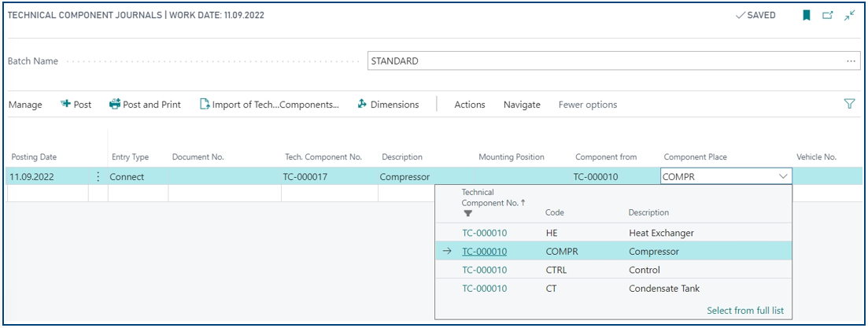Screen dimensions: 868x328
Task: Open the Actions menu
Action: pos(470,105)
